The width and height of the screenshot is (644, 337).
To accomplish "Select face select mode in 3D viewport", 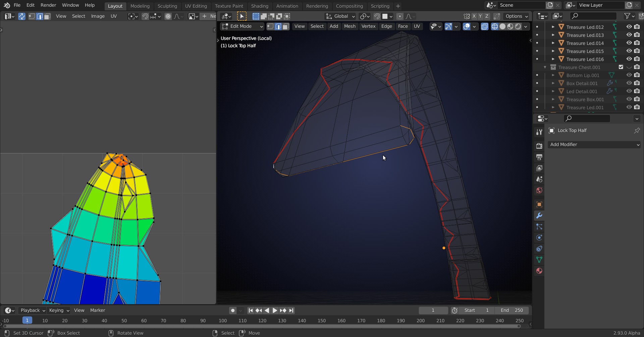I will [286, 26].
